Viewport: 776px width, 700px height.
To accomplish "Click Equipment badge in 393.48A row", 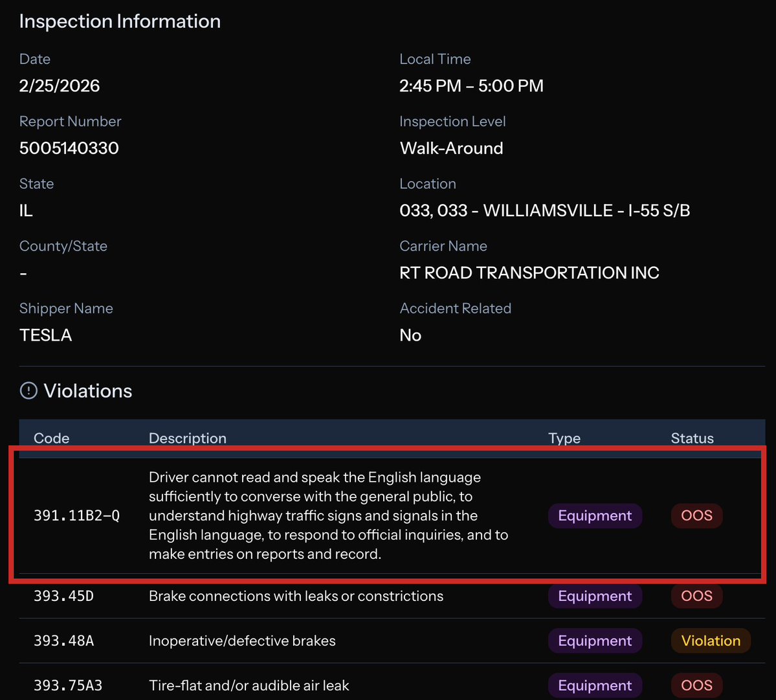I will tap(595, 640).
